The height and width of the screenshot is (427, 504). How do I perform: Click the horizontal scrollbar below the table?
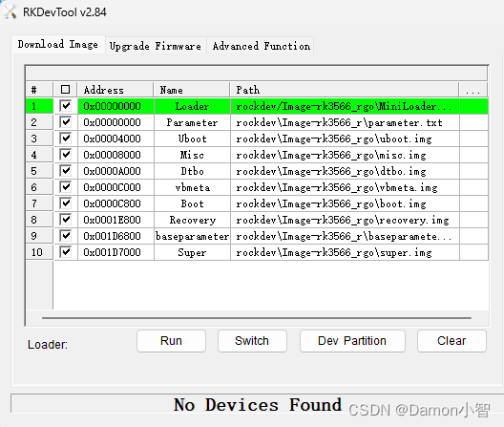[257, 318]
